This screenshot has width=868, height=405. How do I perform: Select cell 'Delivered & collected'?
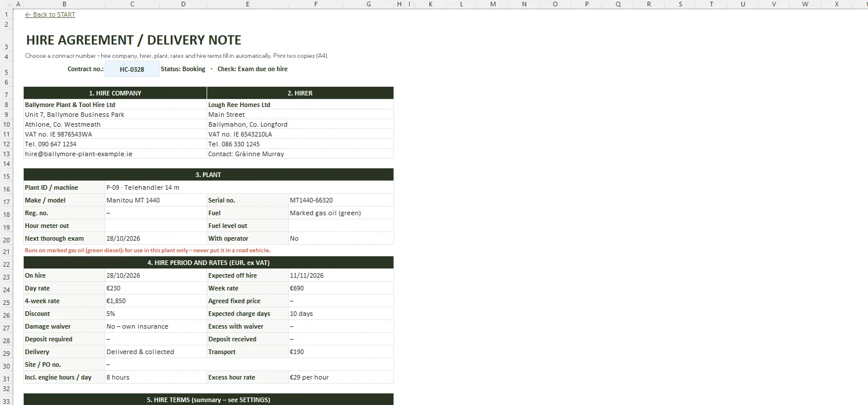coord(156,352)
